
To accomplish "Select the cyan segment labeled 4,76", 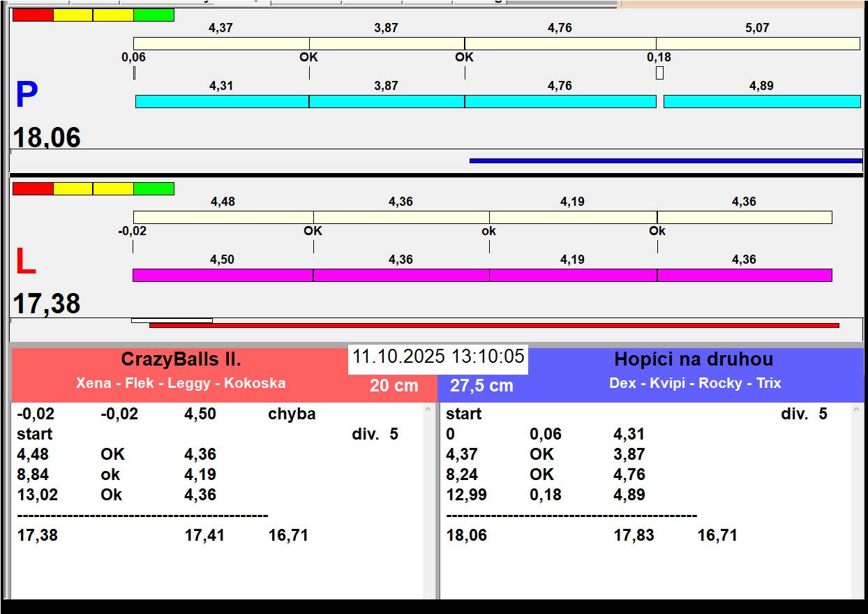I will pos(560,101).
